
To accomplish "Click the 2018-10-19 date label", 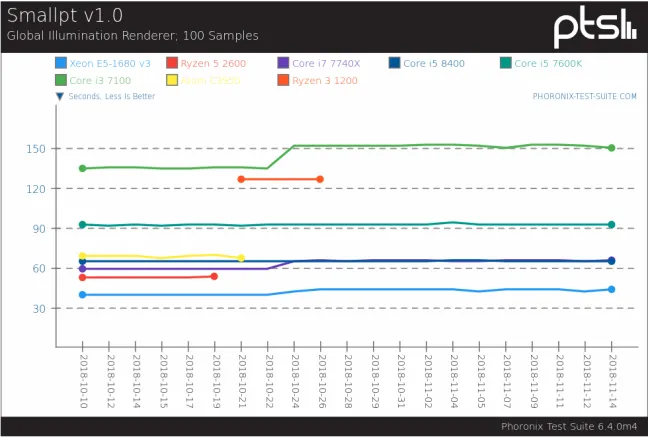I will pos(216,381).
